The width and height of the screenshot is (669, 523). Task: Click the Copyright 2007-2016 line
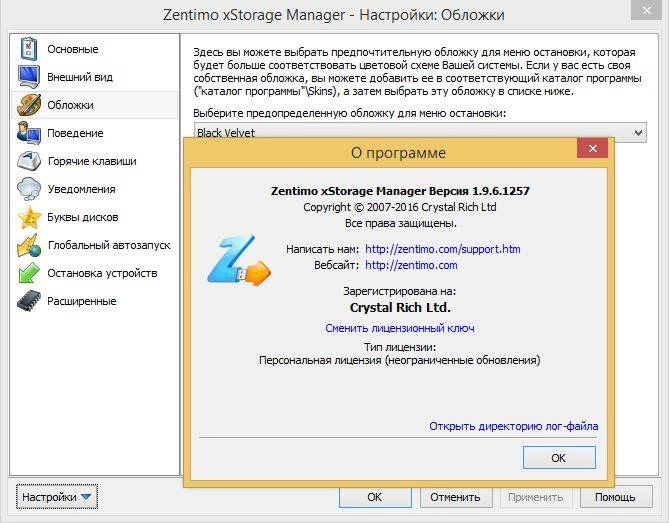pos(400,207)
